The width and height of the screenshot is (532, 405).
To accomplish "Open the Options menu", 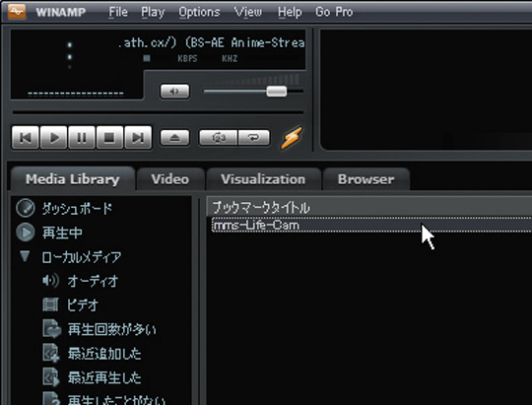I will point(199,12).
